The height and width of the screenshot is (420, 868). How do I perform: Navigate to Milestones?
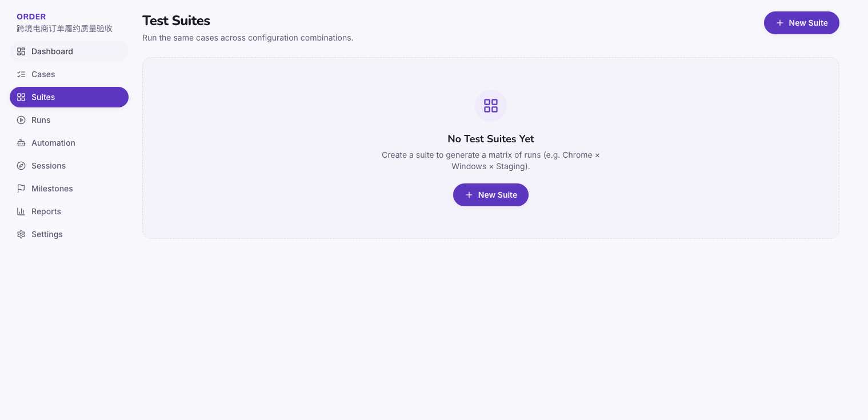click(x=69, y=189)
